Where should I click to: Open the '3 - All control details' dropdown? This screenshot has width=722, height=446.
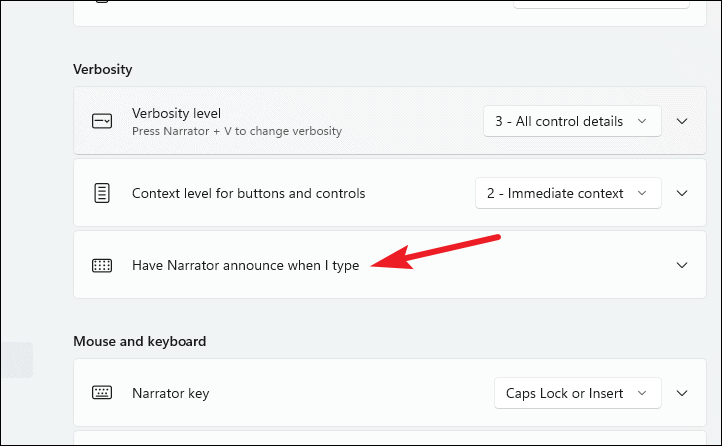coord(572,121)
